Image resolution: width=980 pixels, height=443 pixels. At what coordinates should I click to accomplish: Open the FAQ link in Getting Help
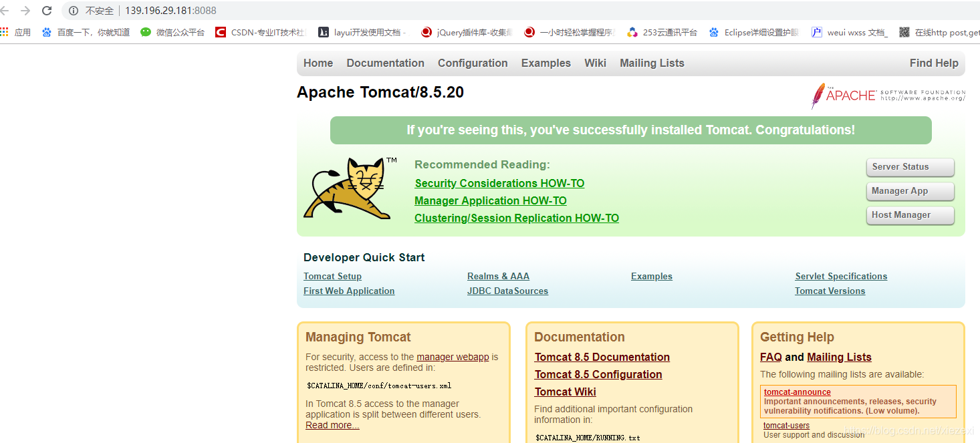tap(771, 357)
